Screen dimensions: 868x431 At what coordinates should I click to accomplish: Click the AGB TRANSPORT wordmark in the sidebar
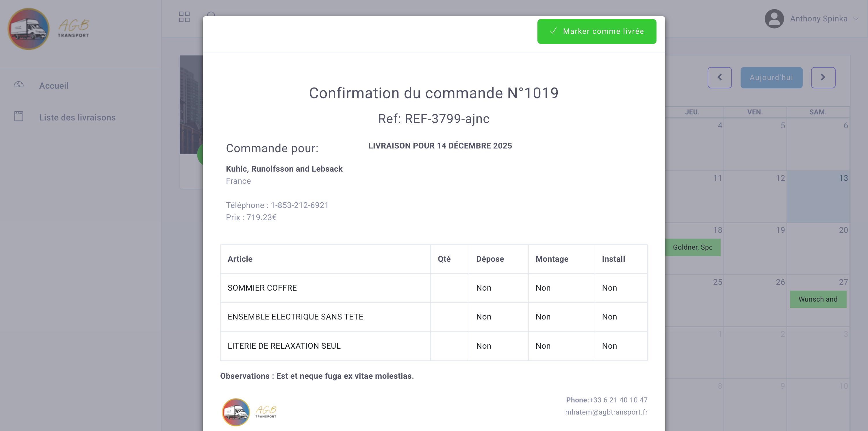pos(73,28)
